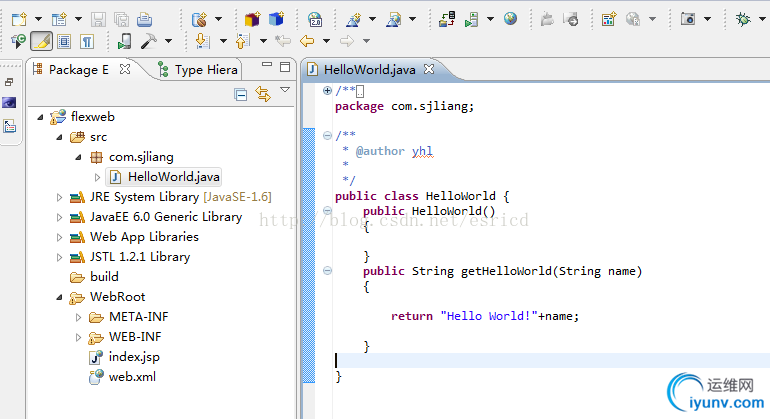Toggle Link with Editor in Package Explorer

pos(263,94)
